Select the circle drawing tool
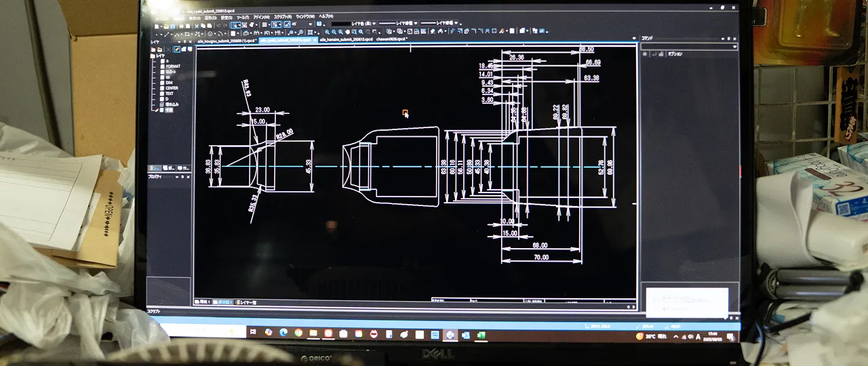This screenshot has height=366, width=868. tap(210, 33)
